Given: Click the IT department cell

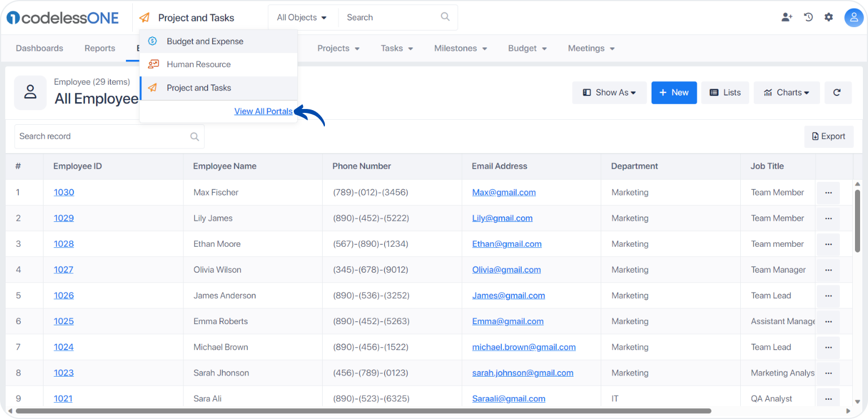Looking at the screenshot, I should (x=615, y=399).
